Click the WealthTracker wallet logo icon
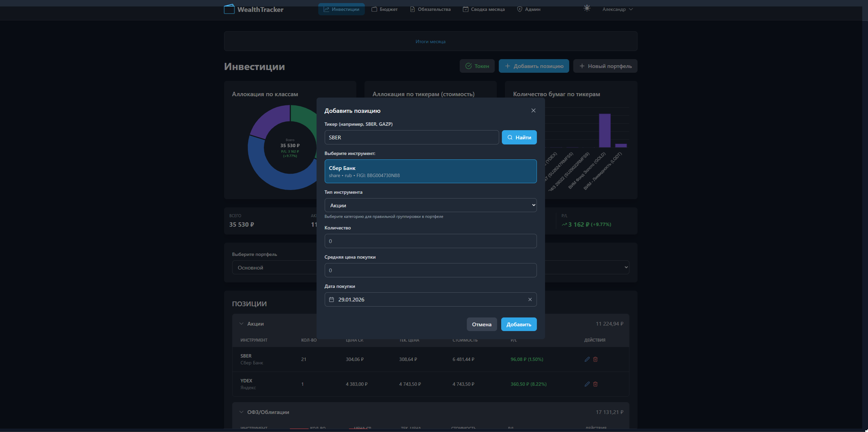The width and height of the screenshot is (868, 432). (x=229, y=9)
